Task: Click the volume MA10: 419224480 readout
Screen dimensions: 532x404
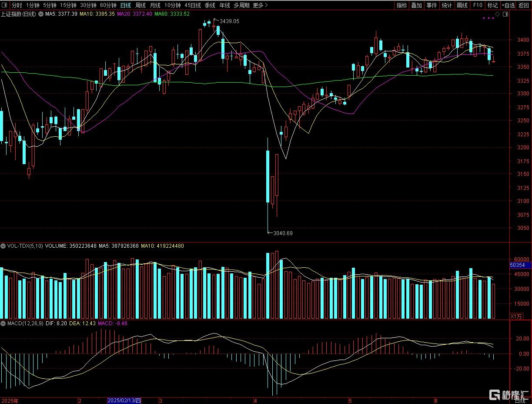Action: (163, 246)
